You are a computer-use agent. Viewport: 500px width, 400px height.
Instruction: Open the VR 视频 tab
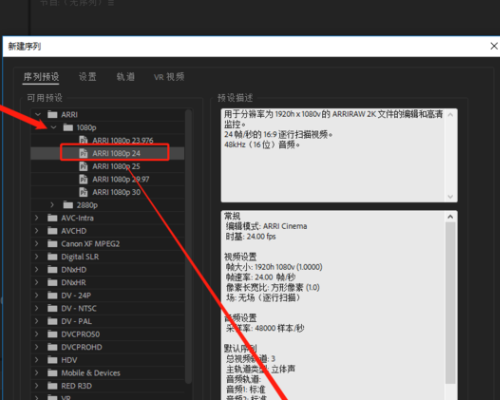click(x=169, y=77)
